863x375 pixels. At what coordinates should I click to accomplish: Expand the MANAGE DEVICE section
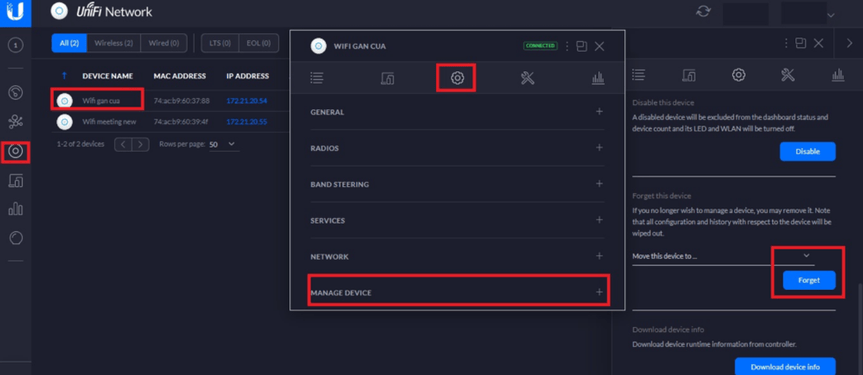click(457, 292)
